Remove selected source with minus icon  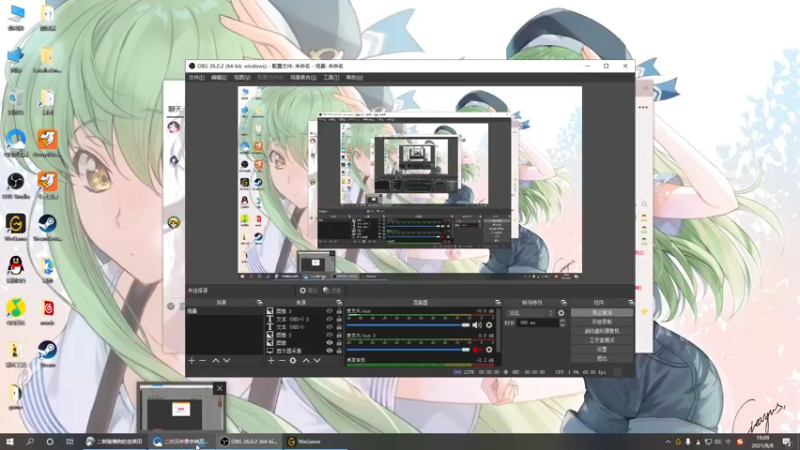point(282,361)
